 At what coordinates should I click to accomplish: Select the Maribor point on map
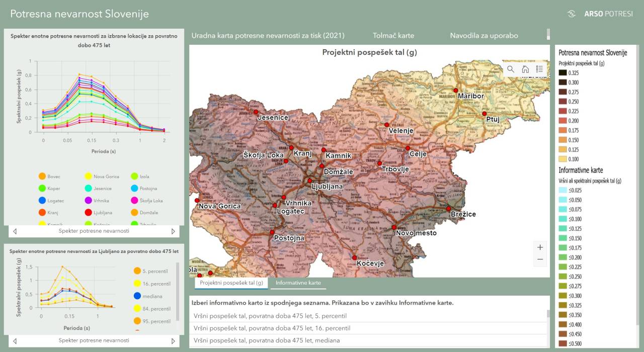pyautogui.click(x=456, y=91)
